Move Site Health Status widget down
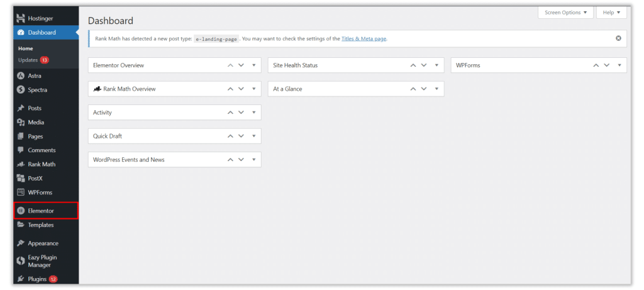Viewport: 644px width, 290px height. point(424,65)
